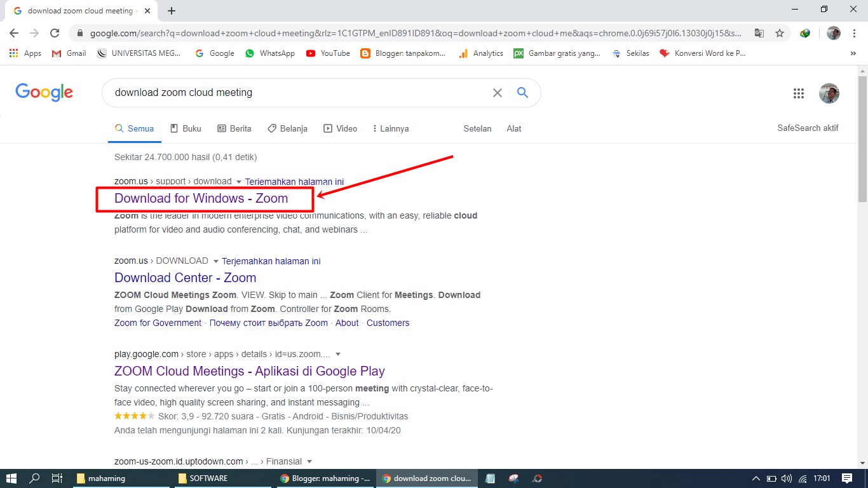This screenshot has width=868, height=488.
Task: Open the Alat search tools dropdown
Action: point(513,128)
